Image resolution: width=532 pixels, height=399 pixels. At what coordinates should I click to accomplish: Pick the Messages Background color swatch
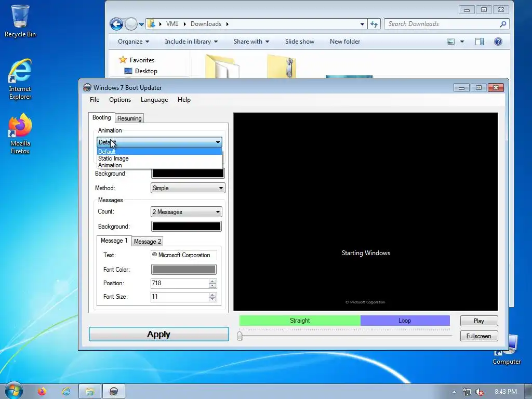point(187,227)
